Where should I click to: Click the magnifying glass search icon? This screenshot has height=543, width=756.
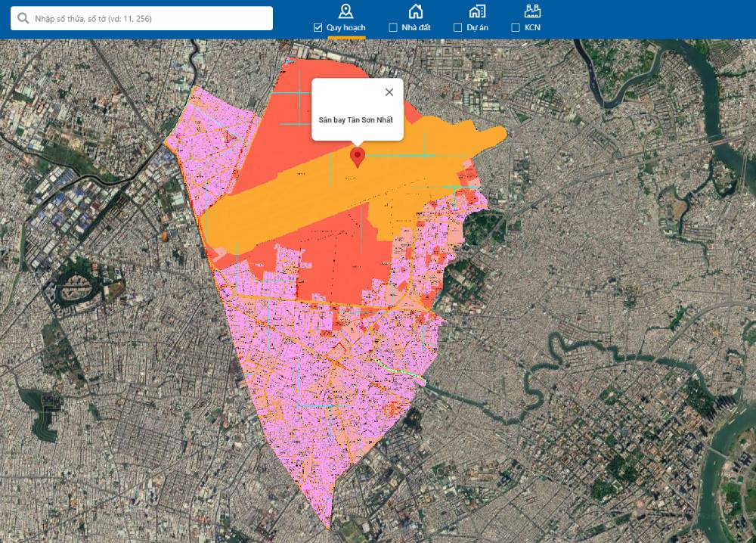23,18
